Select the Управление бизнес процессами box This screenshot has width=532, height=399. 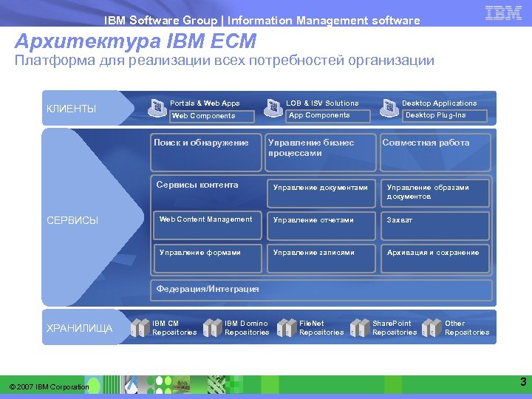pyautogui.click(x=321, y=152)
